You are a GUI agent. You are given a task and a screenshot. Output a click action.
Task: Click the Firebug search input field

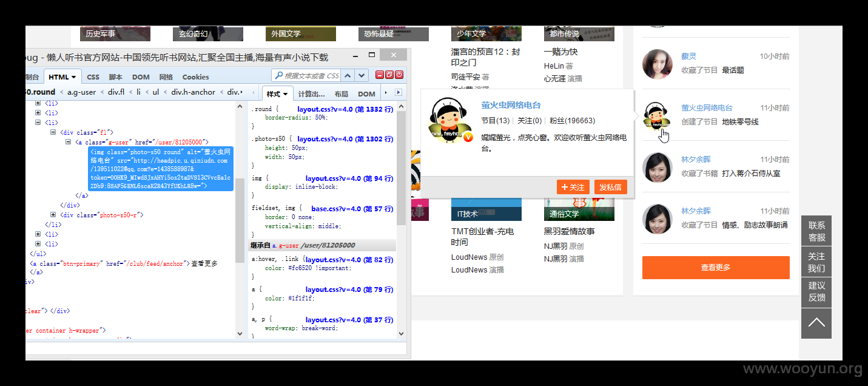(311, 76)
